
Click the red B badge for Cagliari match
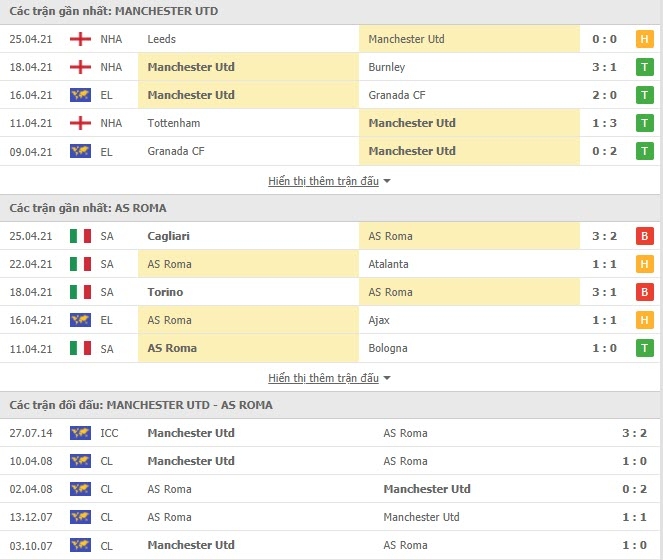coord(644,236)
